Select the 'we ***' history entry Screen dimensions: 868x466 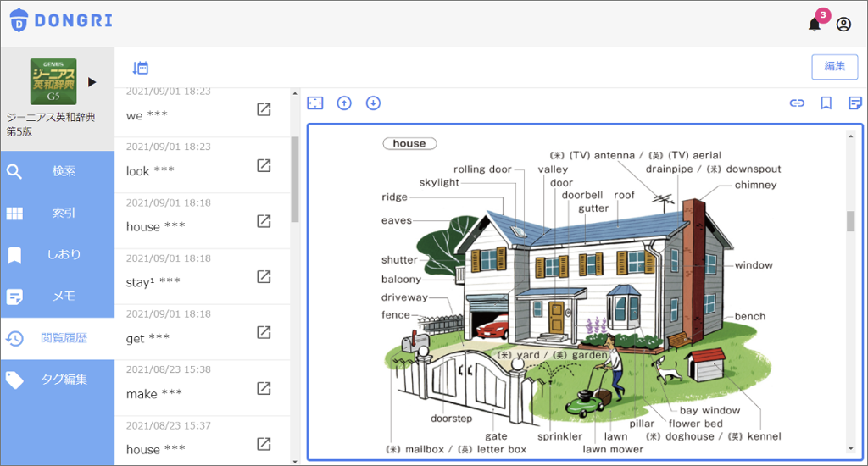point(202,113)
